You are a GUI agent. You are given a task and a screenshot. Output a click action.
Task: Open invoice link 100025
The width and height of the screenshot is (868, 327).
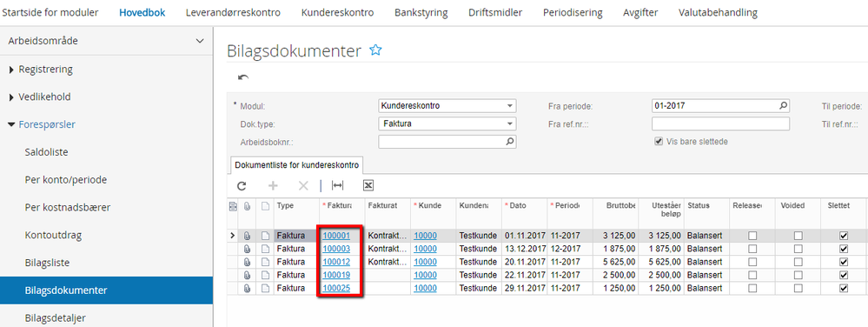336,288
